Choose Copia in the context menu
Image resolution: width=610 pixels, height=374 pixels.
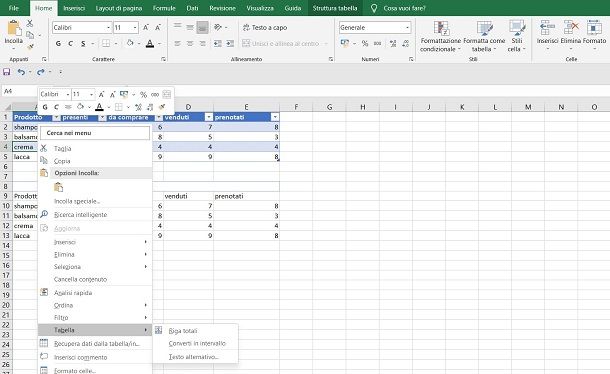[x=62, y=161]
